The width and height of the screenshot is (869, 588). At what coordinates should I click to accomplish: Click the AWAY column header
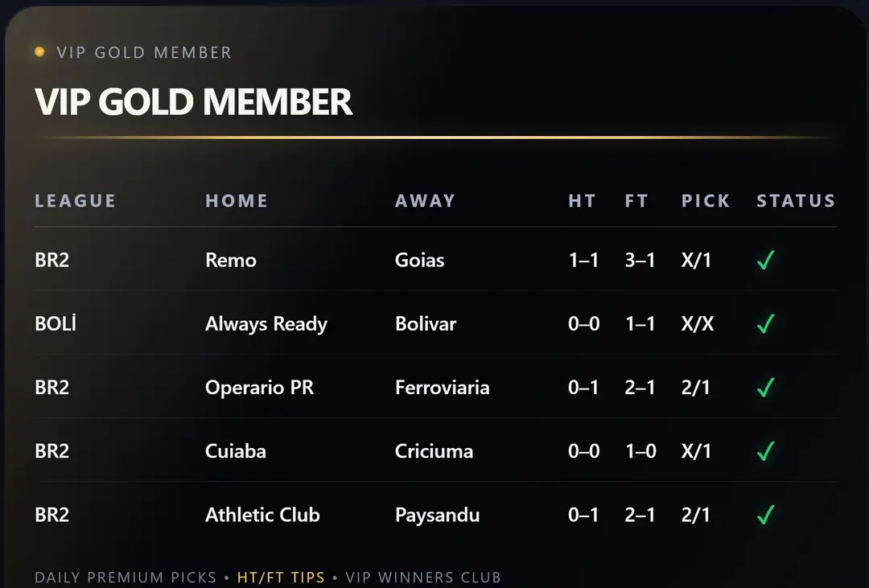(425, 201)
